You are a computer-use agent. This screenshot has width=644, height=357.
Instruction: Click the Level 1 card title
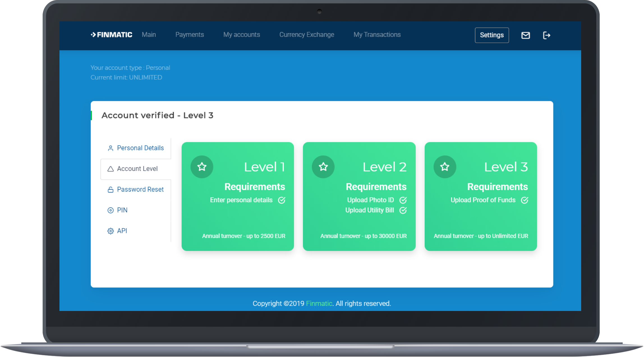[264, 167]
